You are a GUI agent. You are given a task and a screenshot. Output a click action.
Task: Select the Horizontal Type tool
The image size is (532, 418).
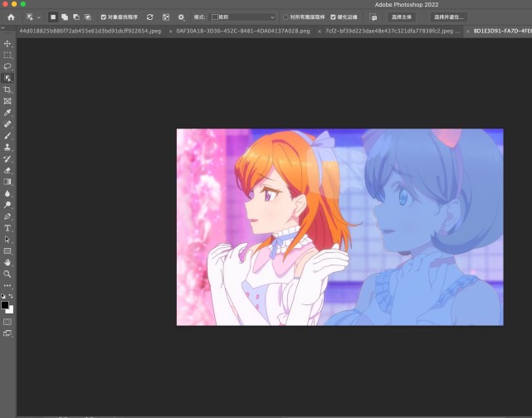7,228
